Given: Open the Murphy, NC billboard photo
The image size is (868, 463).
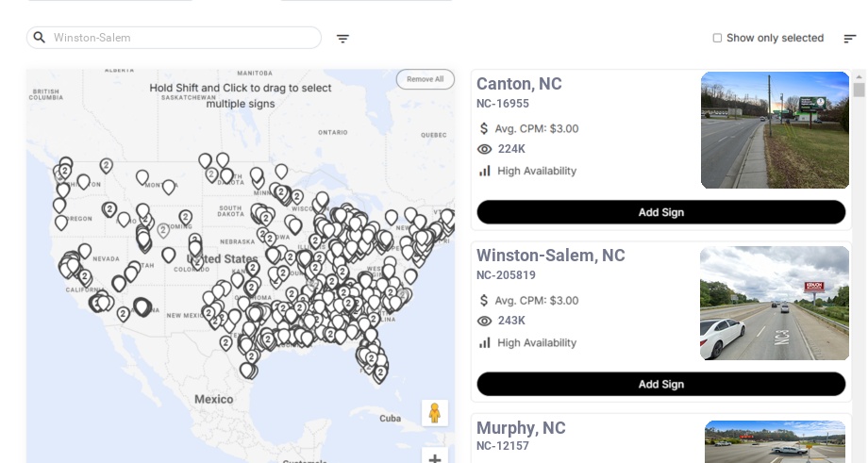Looking at the screenshot, I should tap(775, 441).
